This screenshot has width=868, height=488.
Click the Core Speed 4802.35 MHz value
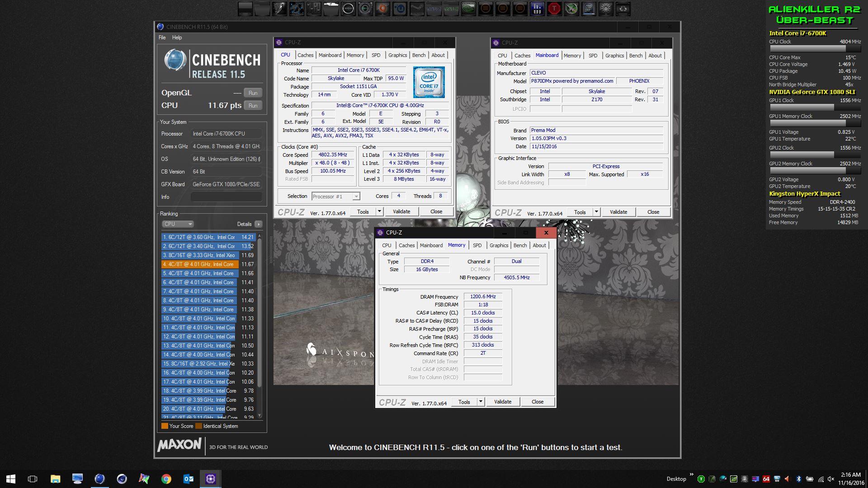tap(333, 155)
